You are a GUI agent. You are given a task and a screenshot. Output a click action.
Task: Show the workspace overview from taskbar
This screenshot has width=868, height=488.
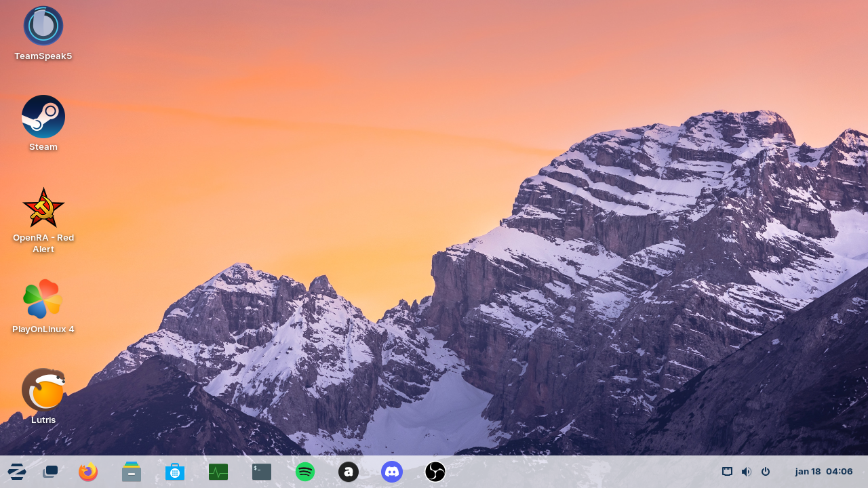[50, 472]
